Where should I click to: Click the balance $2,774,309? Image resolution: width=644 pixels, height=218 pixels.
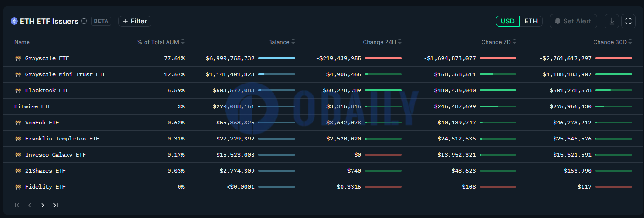coord(237,171)
